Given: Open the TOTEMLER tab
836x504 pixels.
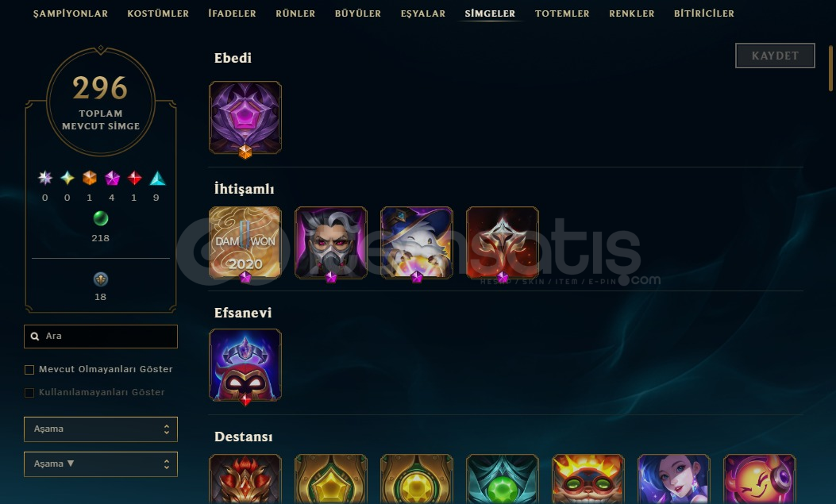Looking at the screenshot, I should pyautogui.click(x=562, y=13).
